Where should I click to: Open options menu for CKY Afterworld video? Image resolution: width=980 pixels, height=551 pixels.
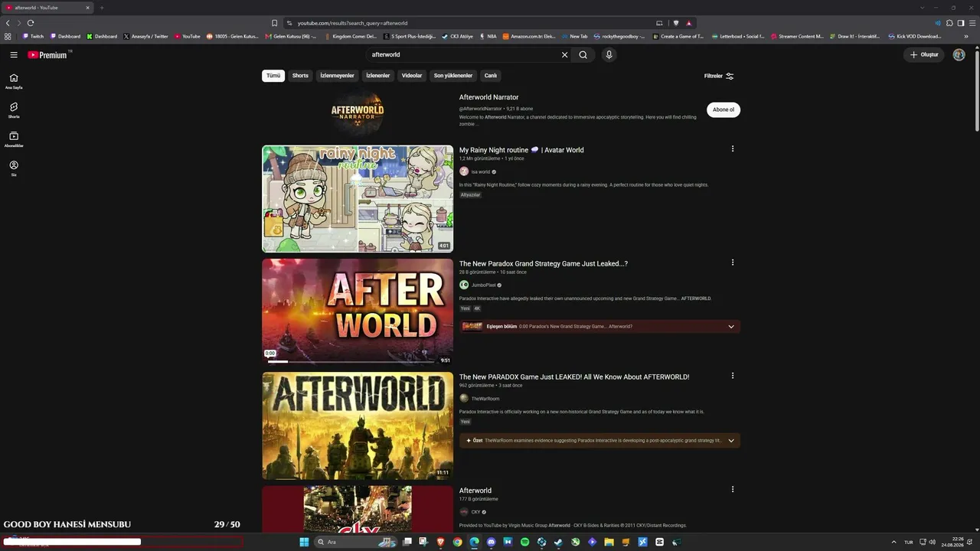tap(733, 489)
